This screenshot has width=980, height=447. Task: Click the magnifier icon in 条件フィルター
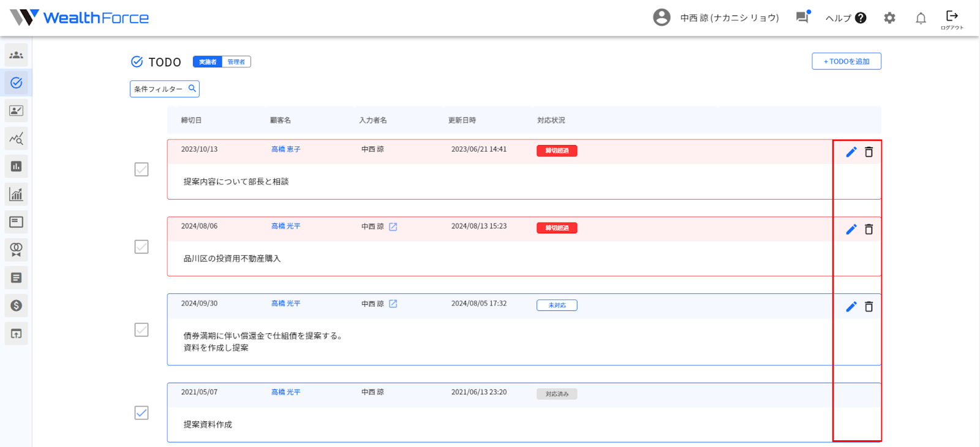point(192,88)
